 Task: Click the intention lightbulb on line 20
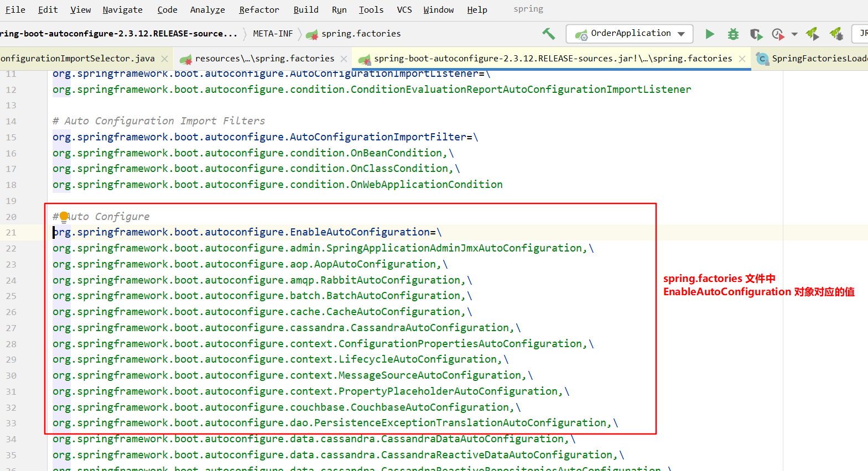coord(64,216)
